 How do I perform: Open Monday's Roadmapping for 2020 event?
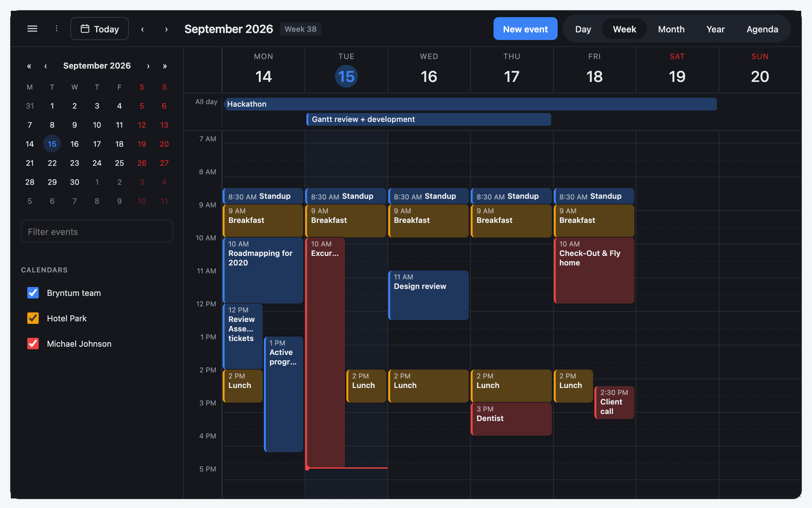pyautogui.click(x=263, y=271)
